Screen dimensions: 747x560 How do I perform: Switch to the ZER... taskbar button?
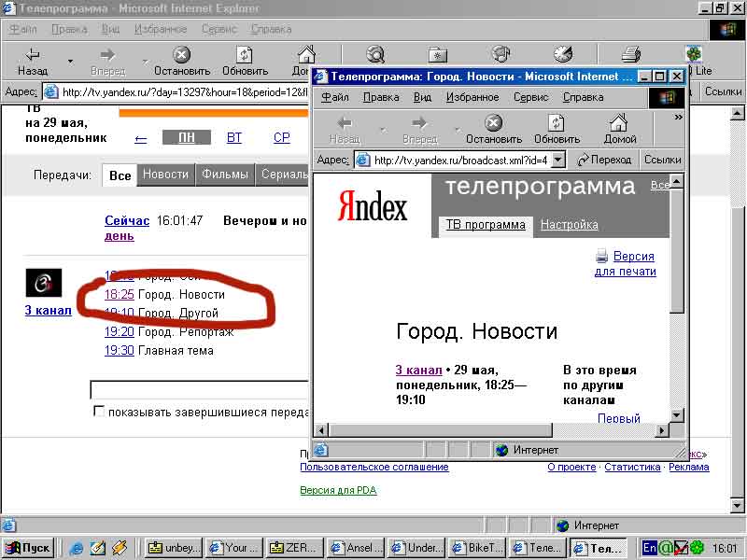coord(295,548)
